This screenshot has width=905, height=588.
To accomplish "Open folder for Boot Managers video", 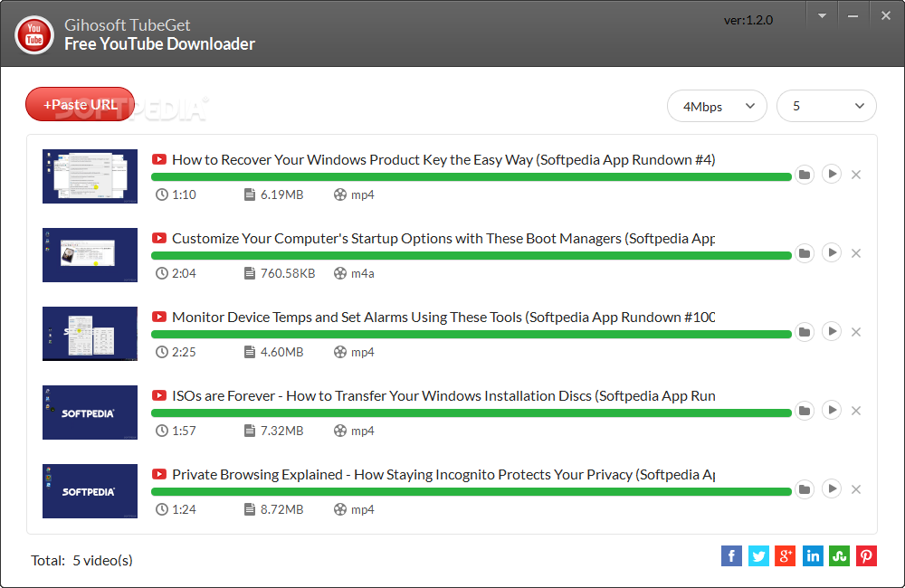I will 804,252.
